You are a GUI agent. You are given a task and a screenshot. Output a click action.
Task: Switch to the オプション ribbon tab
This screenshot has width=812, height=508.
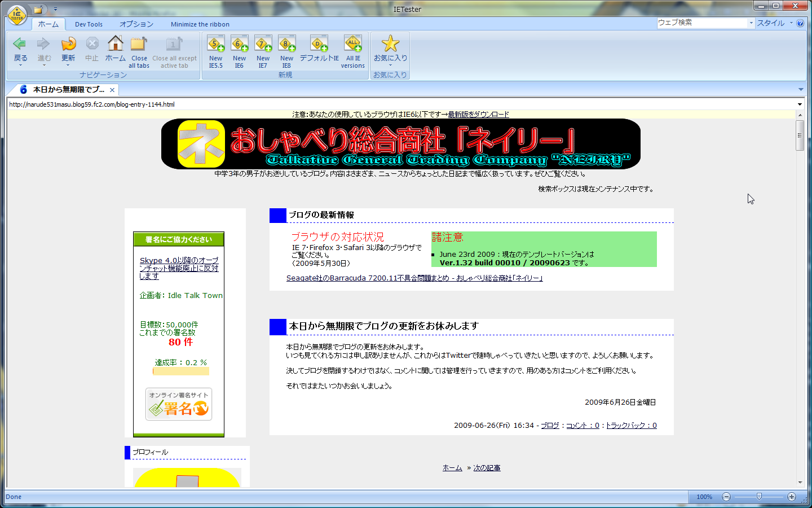pyautogui.click(x=136, y=24)
